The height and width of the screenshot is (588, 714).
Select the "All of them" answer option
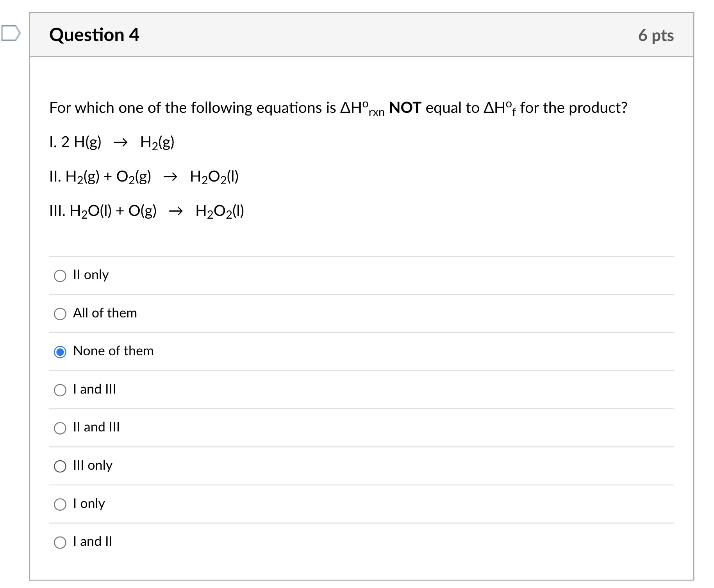60,314
